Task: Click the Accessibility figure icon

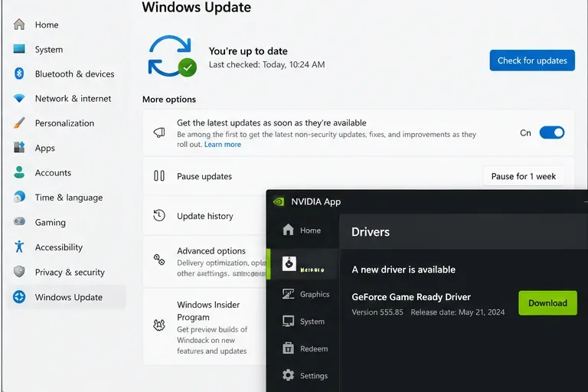Action: [19, 247]
